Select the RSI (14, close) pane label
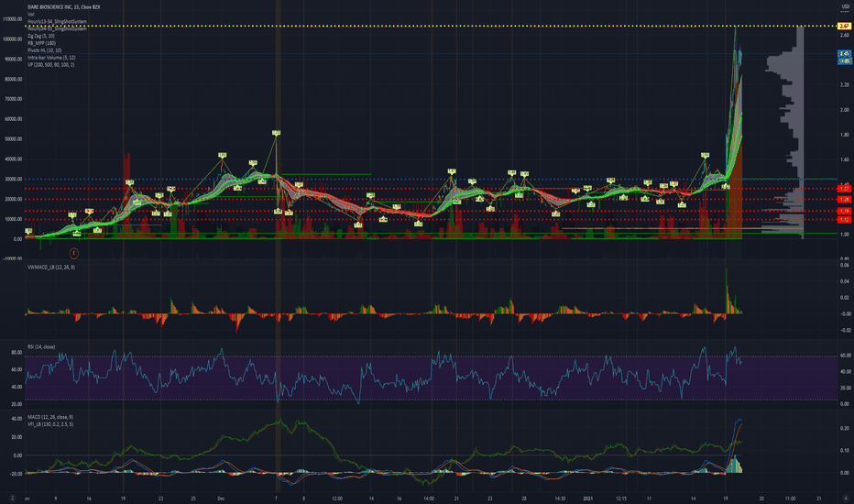 (x=41, y=346)
